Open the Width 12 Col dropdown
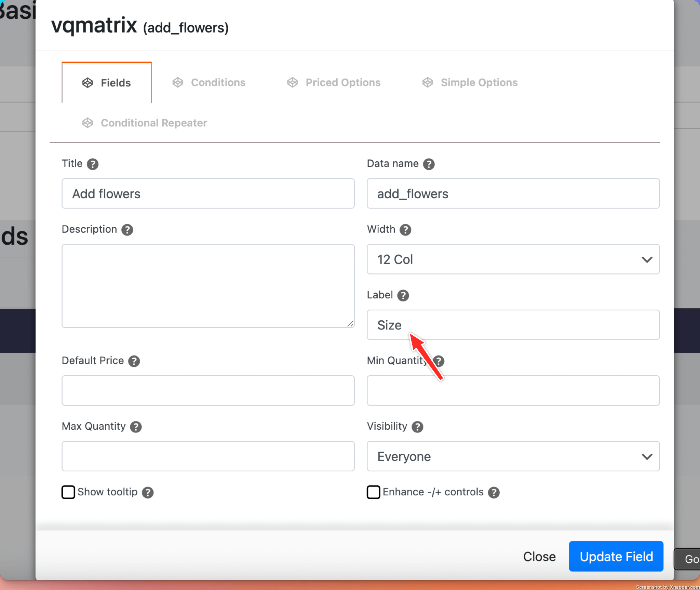Image resolution: width=700 pixels, height=590 pixels. pyautogui.click(x=513, y=259)
